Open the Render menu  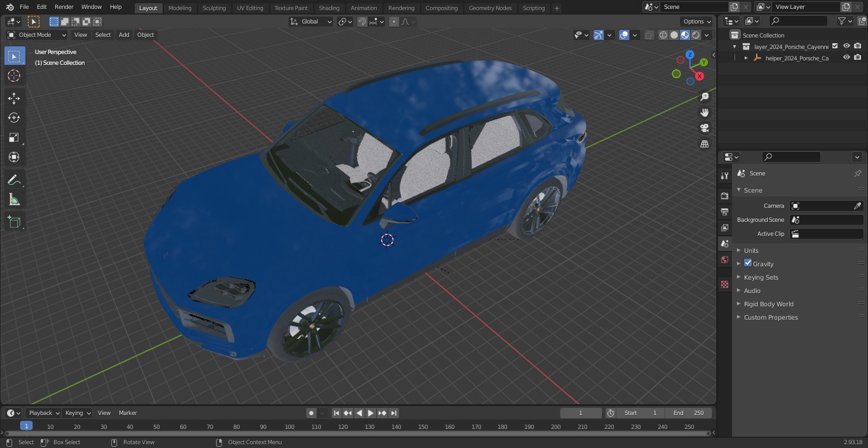coord(64,7)
